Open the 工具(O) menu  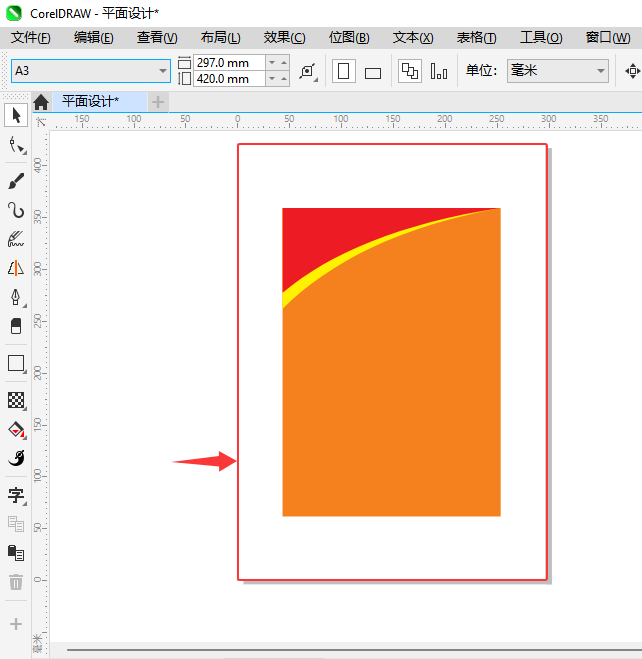(x=541, y=38)
